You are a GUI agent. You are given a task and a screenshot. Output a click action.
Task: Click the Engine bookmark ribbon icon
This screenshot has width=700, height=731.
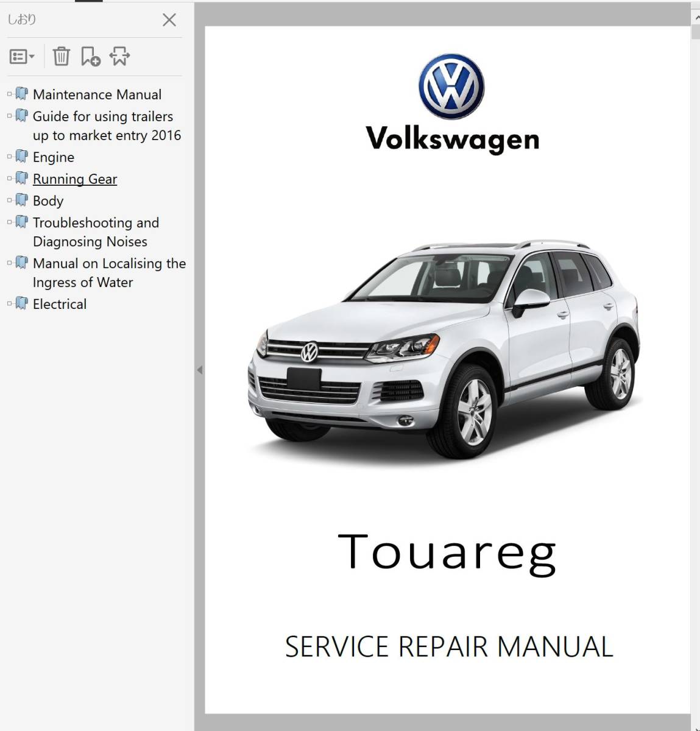click(x=22, y=157)
